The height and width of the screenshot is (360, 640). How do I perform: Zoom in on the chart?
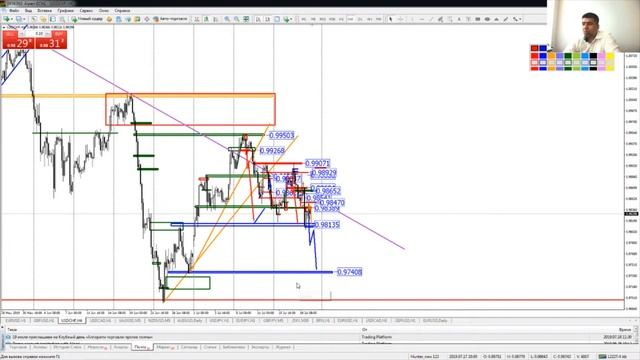[x=227, y=19]
